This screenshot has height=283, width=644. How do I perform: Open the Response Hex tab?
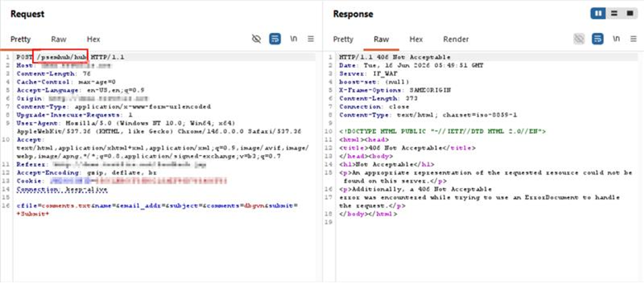[416, 39]
